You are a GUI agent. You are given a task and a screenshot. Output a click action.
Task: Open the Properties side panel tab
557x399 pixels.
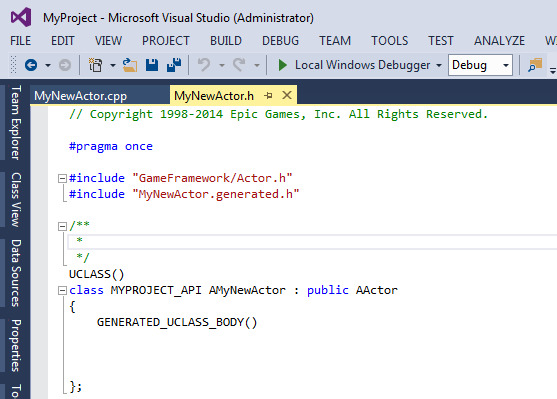pyautogui.click(x=16, y=345)
